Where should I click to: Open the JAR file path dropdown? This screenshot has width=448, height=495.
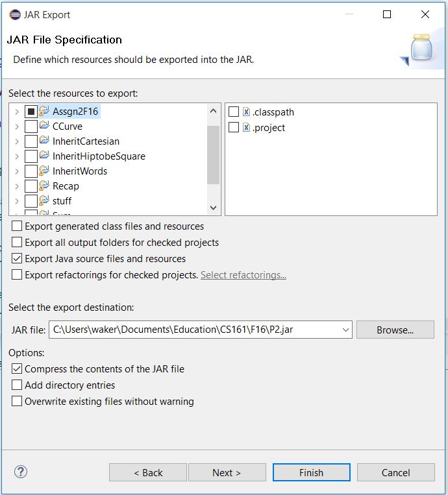coord(345,330)
